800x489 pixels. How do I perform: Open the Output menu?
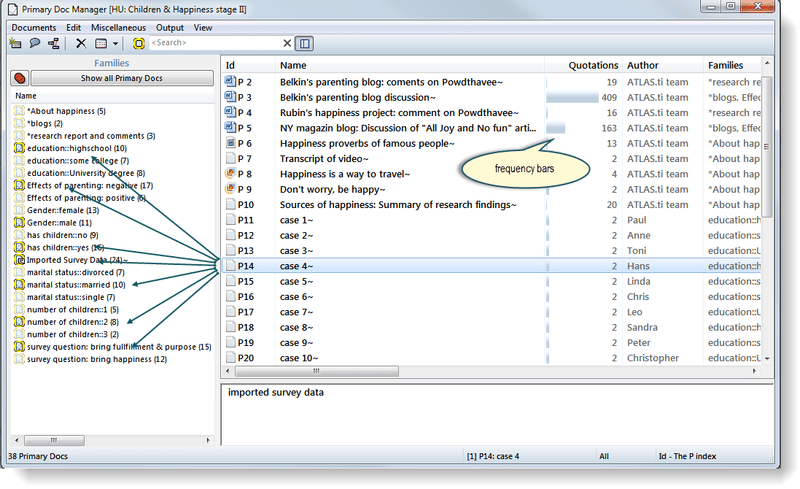[170, 27]
